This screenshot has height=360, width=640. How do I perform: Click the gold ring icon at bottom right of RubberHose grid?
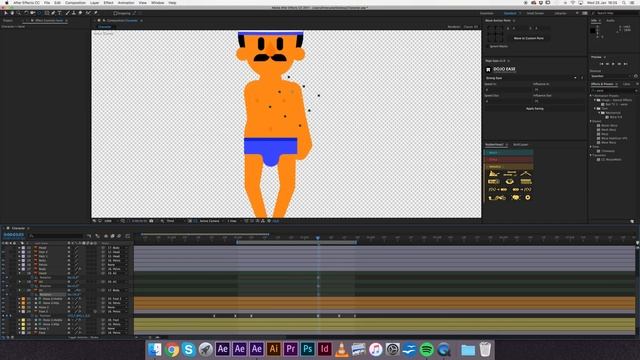(x=528, y=198)
